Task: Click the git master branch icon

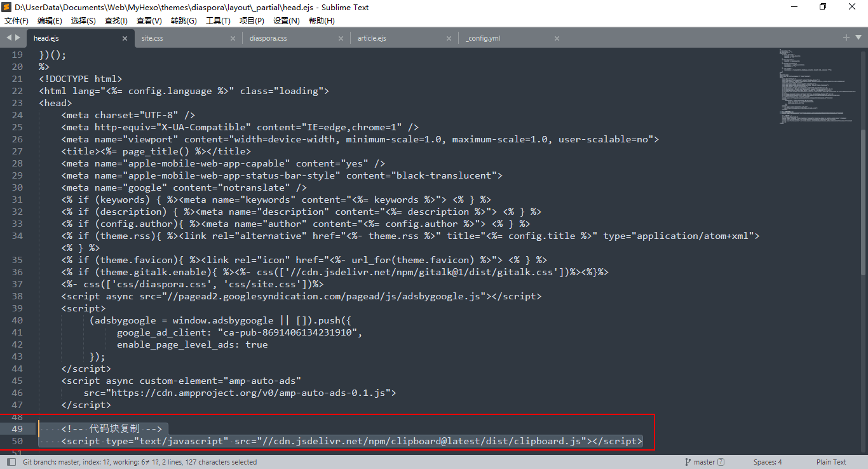Action: [688, 462]
